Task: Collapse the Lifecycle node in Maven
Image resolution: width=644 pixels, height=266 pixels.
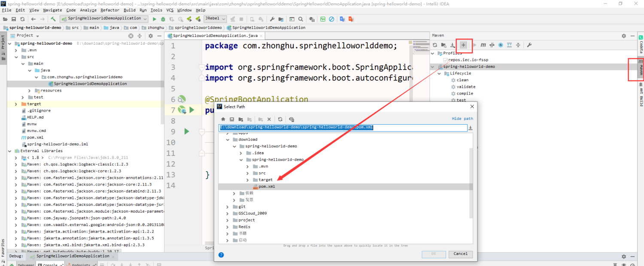Action: tap(440, 73)
